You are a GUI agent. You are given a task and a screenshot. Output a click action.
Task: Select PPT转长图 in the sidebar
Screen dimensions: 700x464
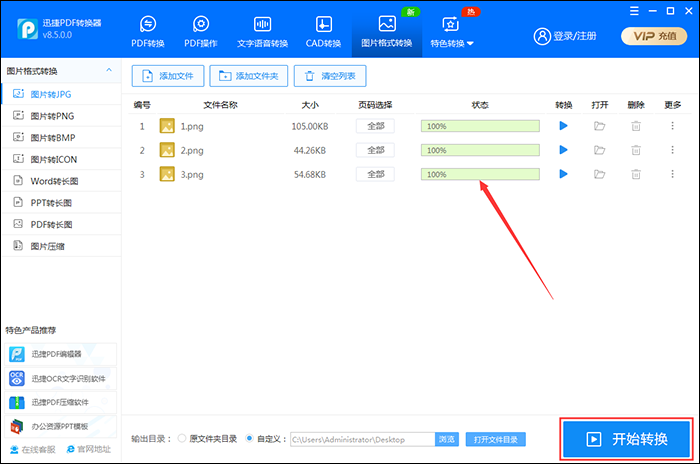coord(61,203)
